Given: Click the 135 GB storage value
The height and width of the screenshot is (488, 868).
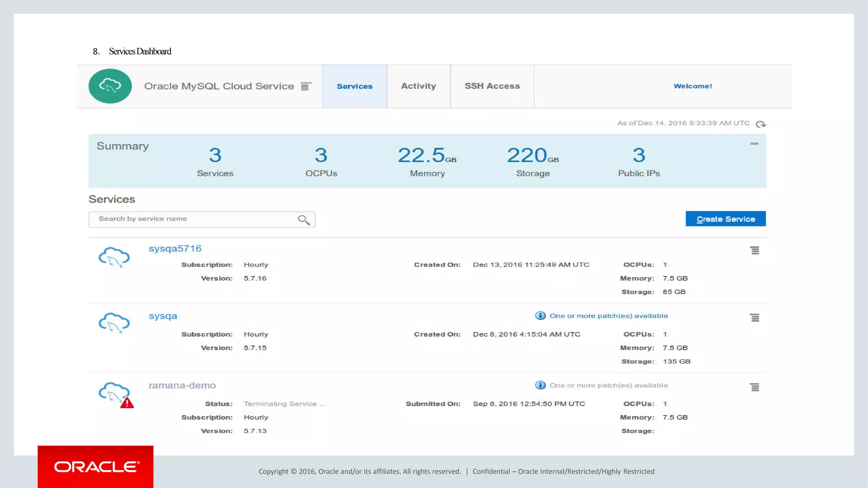Looking at the screenshot, I should (x=676, y=361).
